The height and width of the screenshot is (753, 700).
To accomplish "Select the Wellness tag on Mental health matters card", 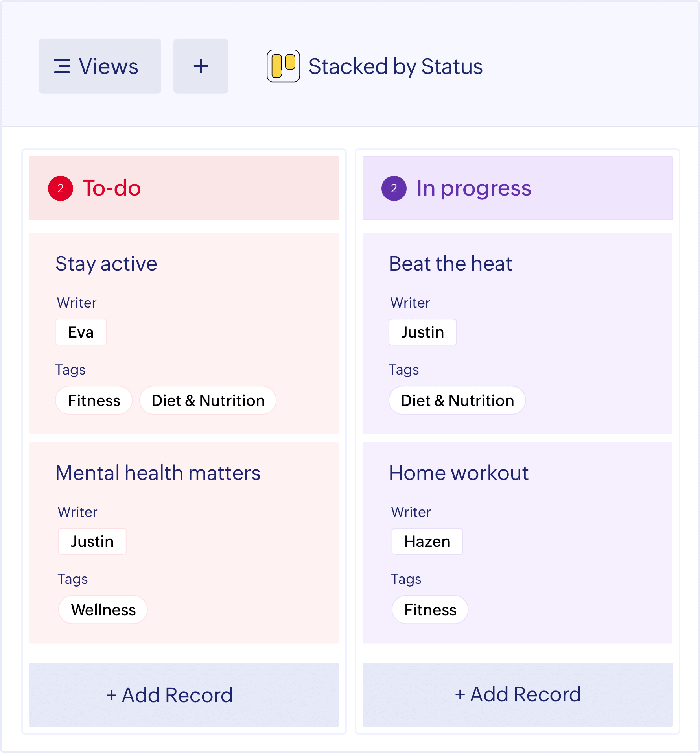I will point(103,609).
